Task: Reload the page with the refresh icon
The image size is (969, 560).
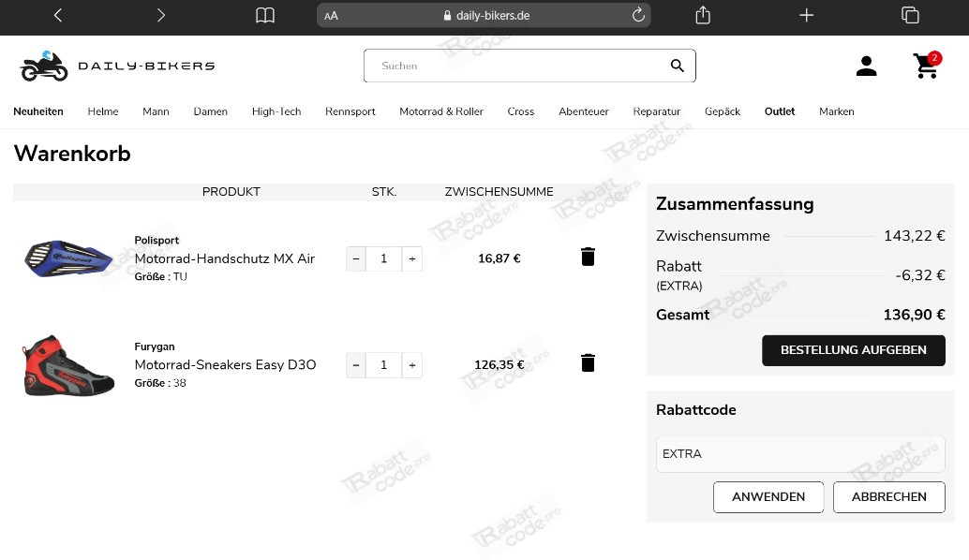Action: 638,15
